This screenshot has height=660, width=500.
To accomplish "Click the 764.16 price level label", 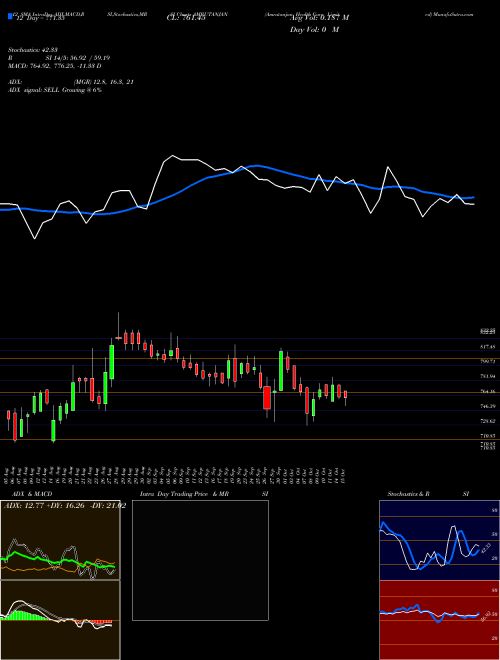I will click(x=487, y=392).
